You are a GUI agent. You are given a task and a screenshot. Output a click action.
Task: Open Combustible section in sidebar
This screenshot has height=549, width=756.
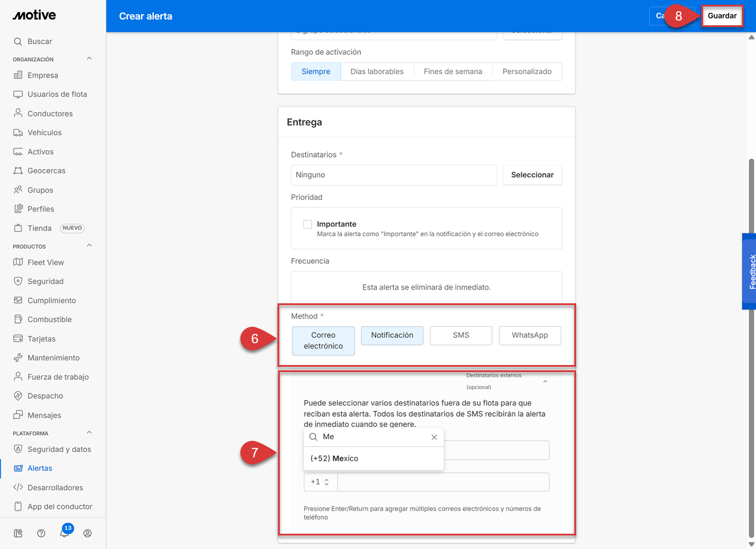pos(49,319)
